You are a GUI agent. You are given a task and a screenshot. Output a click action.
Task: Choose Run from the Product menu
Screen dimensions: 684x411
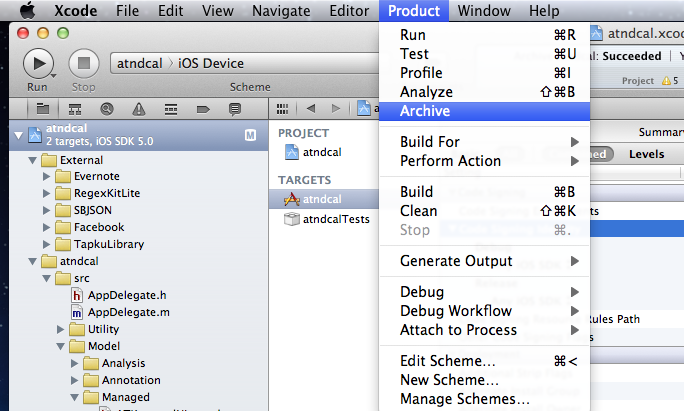coord(484,35)
